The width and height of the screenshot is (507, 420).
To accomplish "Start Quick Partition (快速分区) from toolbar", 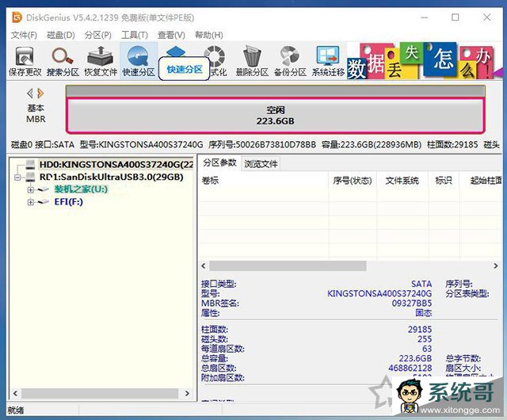I will (139, 62).
